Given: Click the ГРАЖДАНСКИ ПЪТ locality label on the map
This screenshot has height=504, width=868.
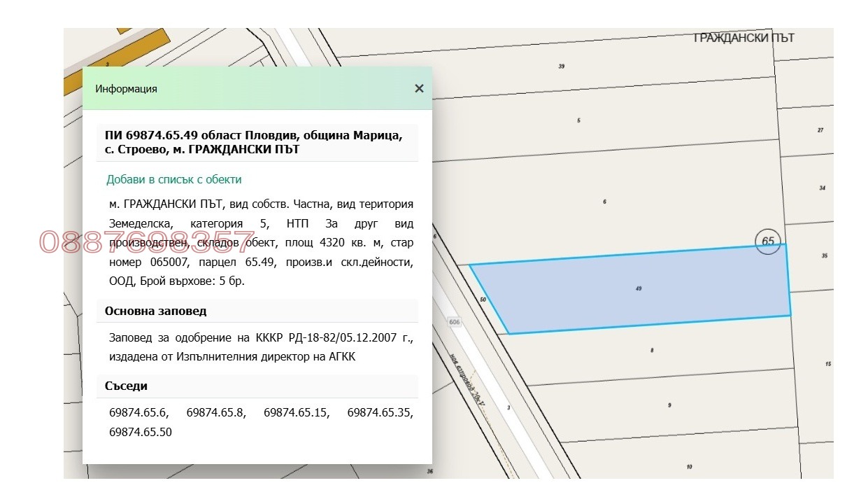Looking at the screenshot, I should pos(743,38).
